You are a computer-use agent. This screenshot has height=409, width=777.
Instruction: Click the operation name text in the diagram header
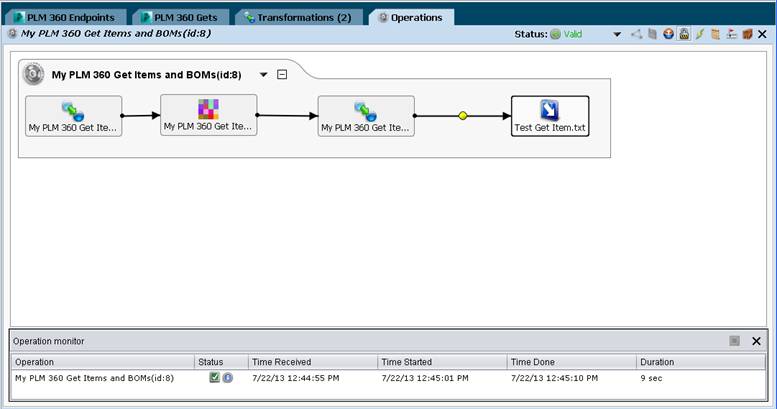[147, 75]
